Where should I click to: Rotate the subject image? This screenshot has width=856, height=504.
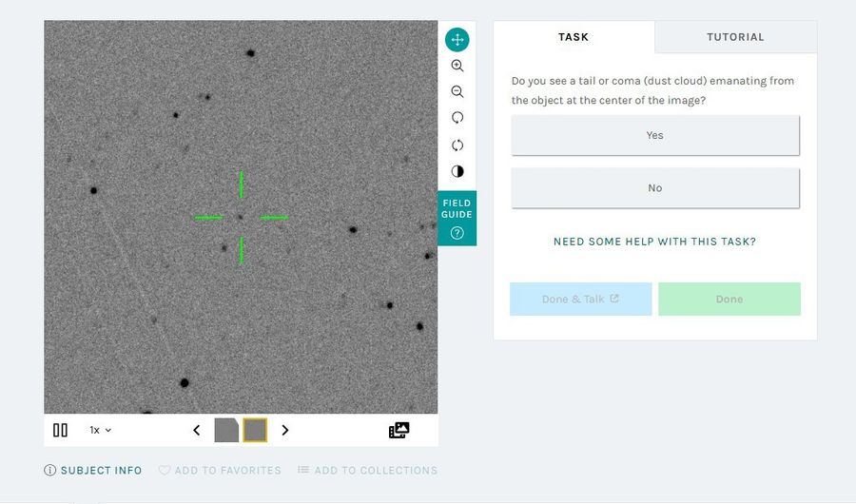pos(457,118)
